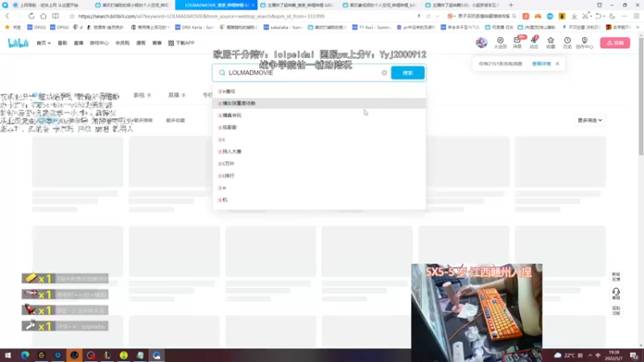Select the highlighted second search suggestion

pos(319,104)
